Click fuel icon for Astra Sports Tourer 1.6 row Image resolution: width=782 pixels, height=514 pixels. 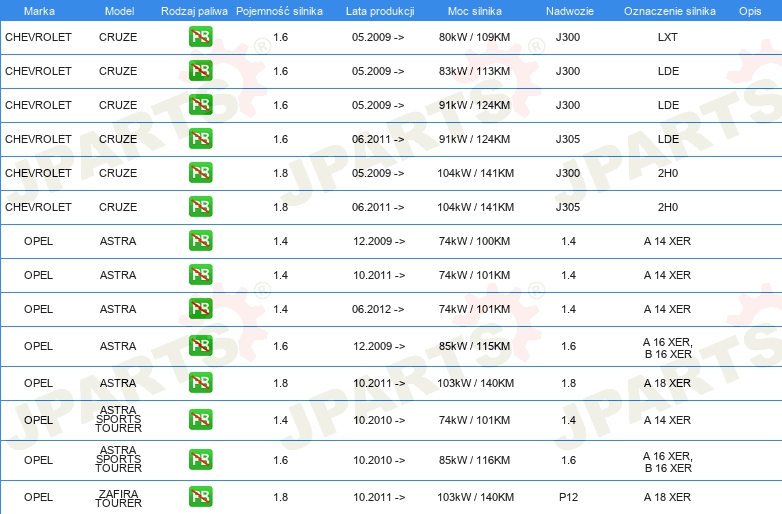tap(200, 460)
